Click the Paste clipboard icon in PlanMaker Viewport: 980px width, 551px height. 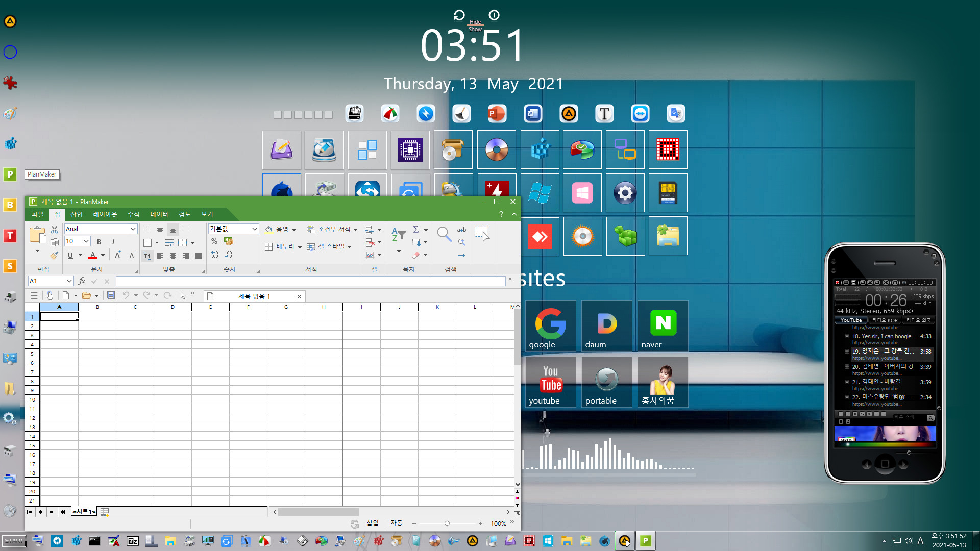[x=37, y=235]
